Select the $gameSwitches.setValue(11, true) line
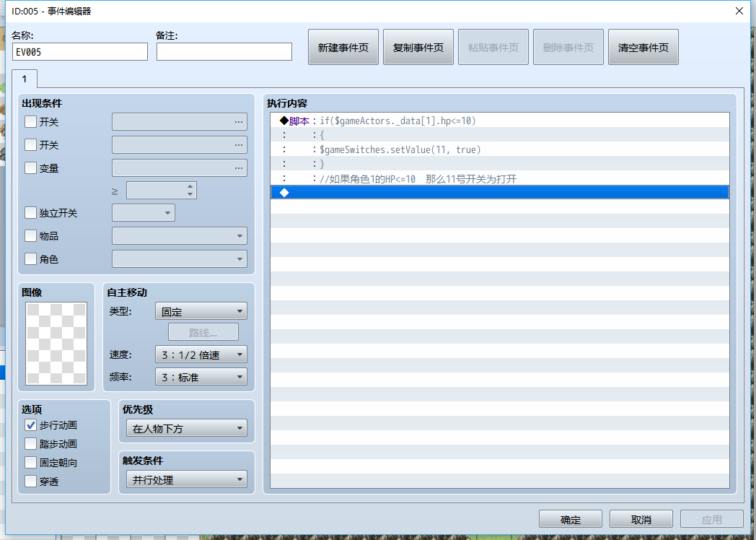Image resolution: width=756 pixels, height=540 pixels. click(500, 149)
